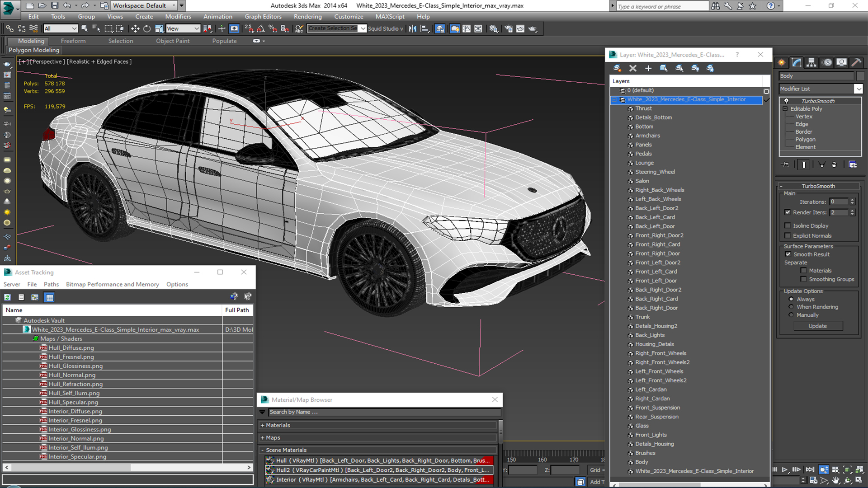Create New Layer icon in Layer dialog
The height and width of the screenshot is (488, 868).
pos(617,68)
